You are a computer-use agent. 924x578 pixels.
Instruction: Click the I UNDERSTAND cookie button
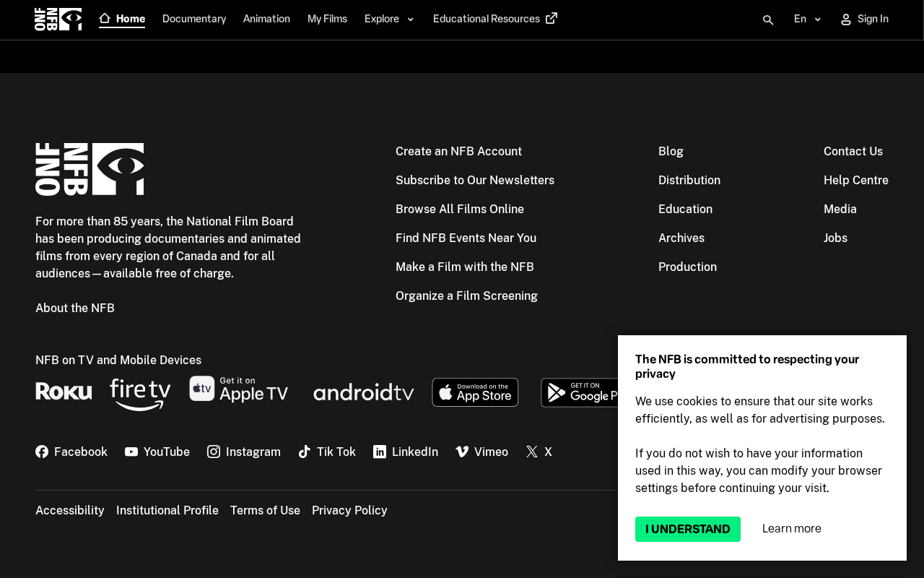point(688,529)
